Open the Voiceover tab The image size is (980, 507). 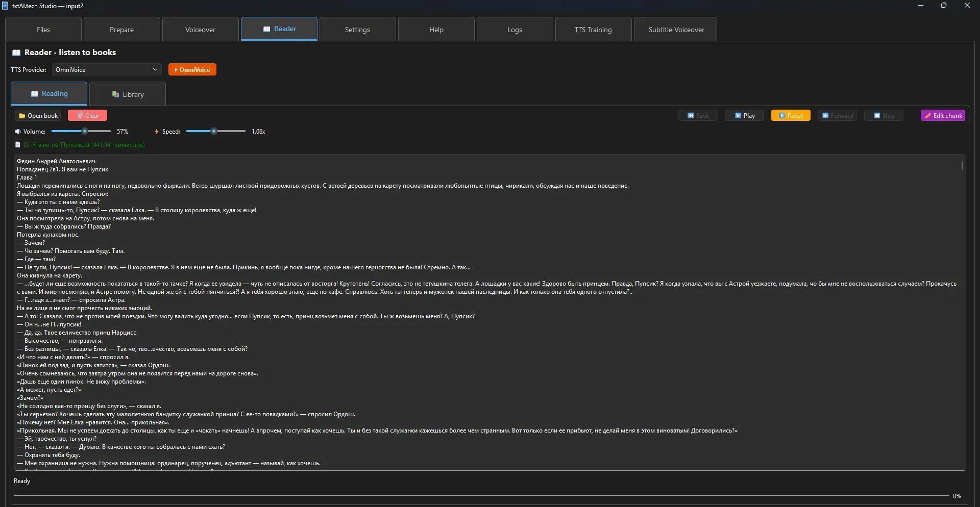[200, 30]
